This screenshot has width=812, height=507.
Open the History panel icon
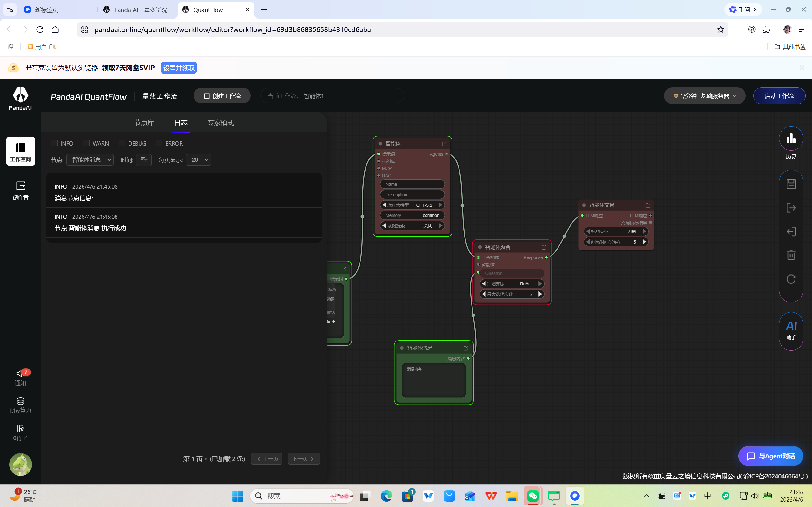791,139
